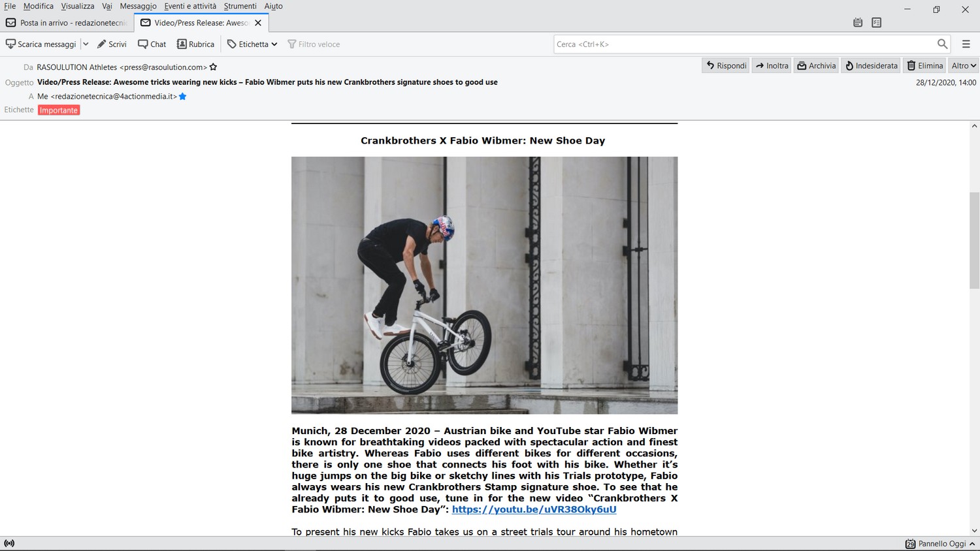
Task: Toggle star next to sender press@rasoulution.com
Action: click(x=213, y=67)
